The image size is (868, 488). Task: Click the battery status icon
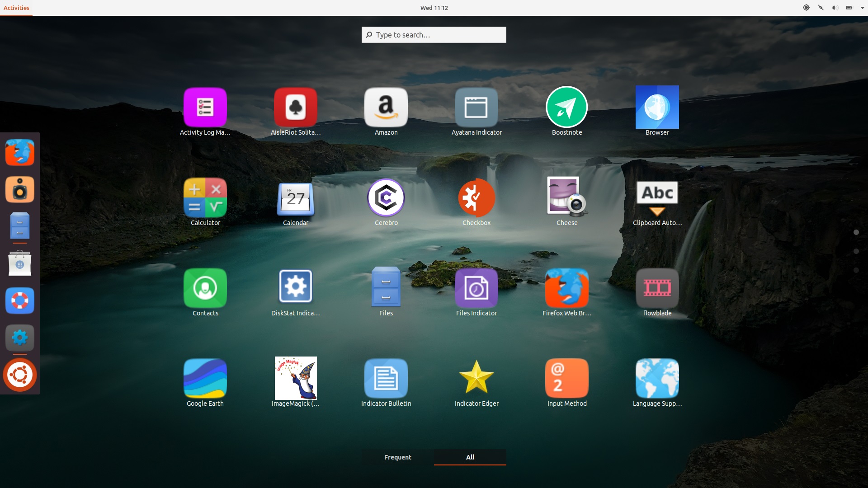(x=849, y=8)
